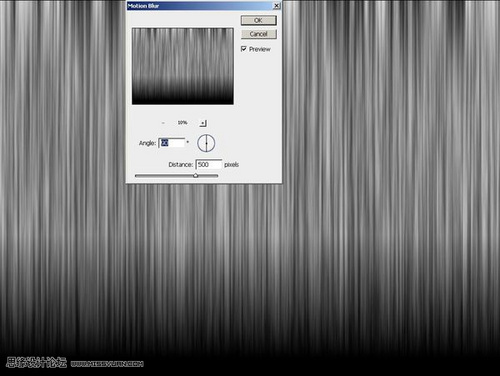Zoom out the filter preview with minus

tap(163, 123)
